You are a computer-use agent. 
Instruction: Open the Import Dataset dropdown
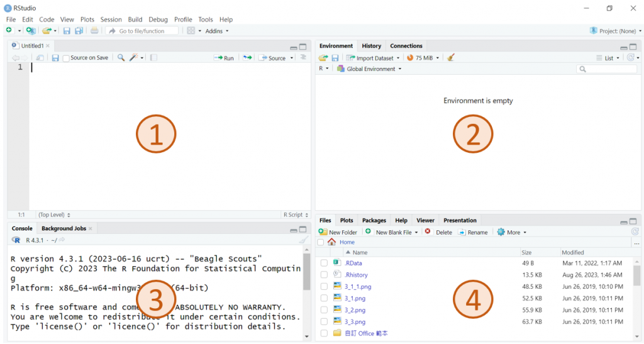(x=372, y=58)
